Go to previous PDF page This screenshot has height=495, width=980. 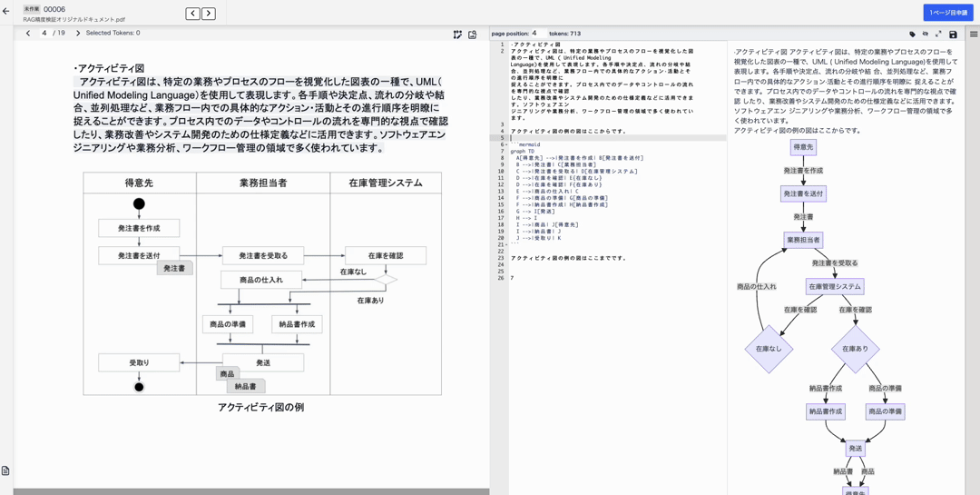click(28, 34)
